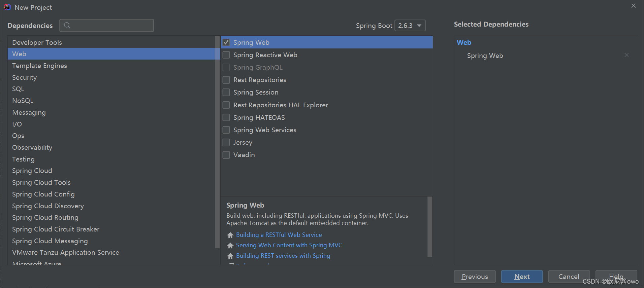Screen dimensions: 644x288
Task: Open the Spring Boot version dropdown
Action: 410,26
